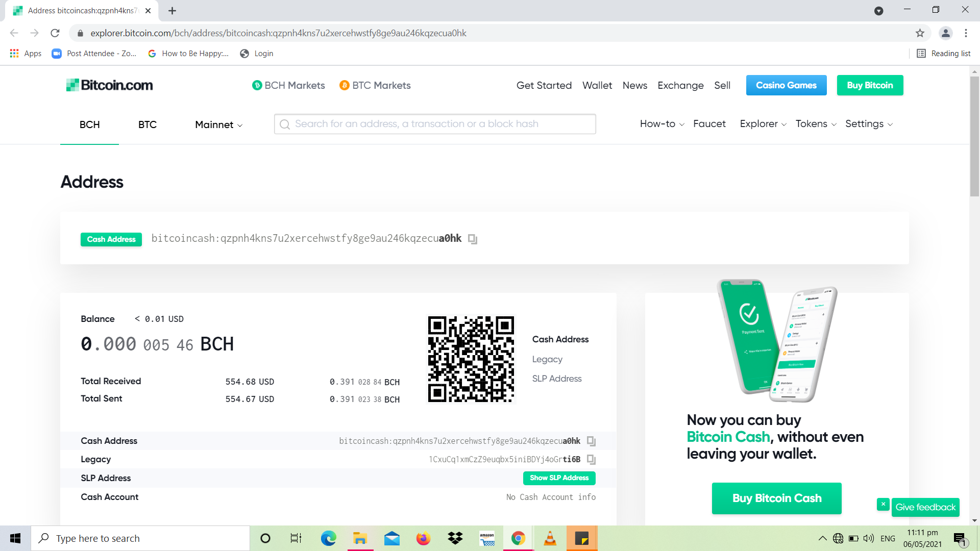Screen dimensions: 980x551
Task: Click the Show SLP Address button
Action: [x=559, y=478]
